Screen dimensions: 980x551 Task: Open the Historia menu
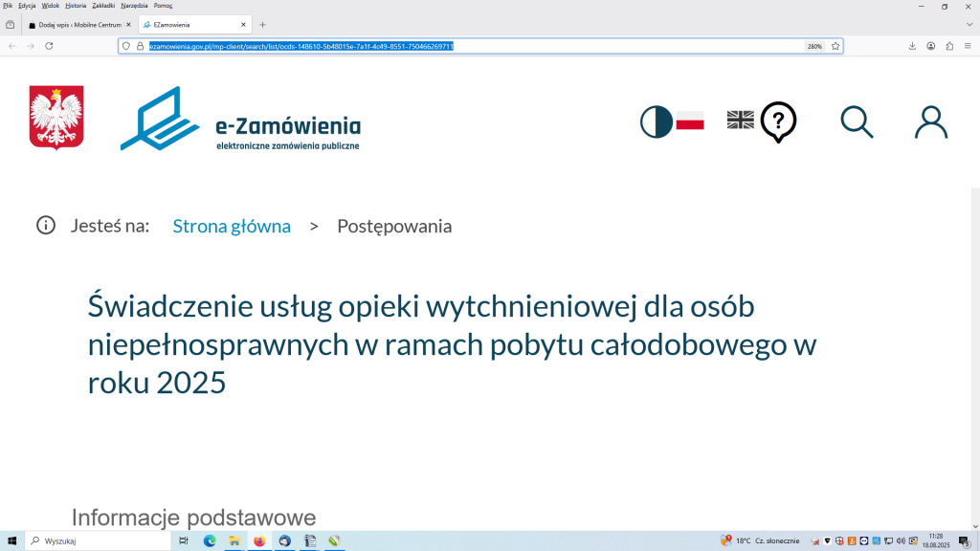[76, 5]
